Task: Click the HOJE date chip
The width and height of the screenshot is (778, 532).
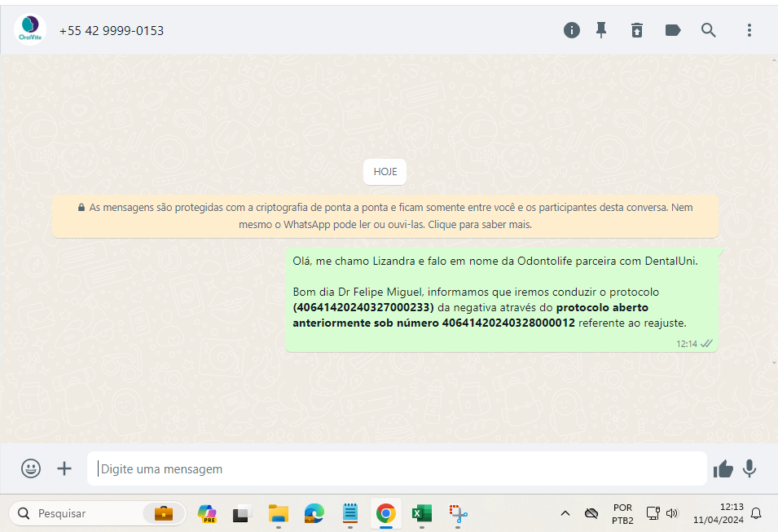Action: [385, 172]
